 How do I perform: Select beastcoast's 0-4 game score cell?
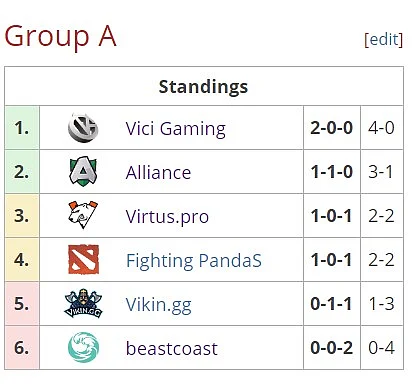[x=382, y=348]
